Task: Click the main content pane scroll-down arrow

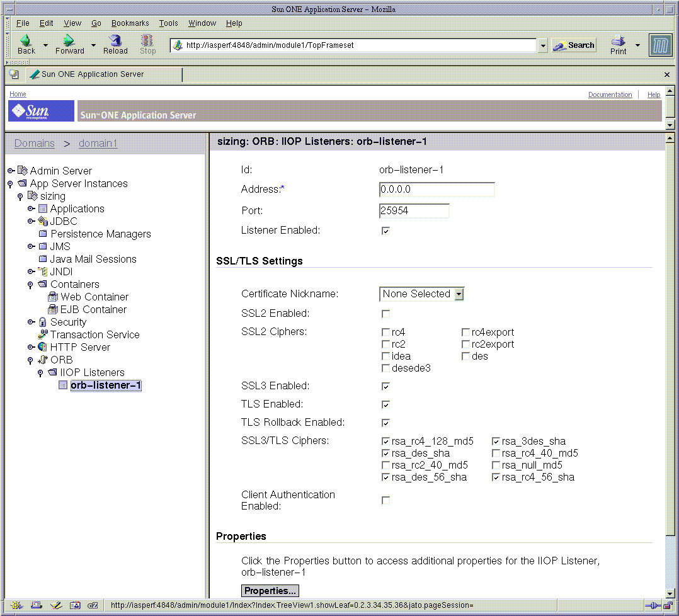Action: coord(670,593)
